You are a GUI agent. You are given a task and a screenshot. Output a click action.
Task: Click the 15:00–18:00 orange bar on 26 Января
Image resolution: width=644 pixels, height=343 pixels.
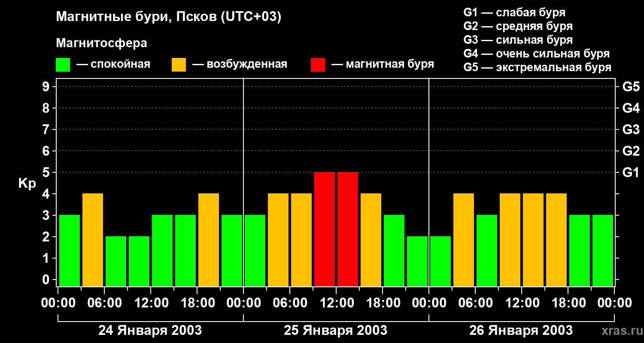click(x=556, y=240)
